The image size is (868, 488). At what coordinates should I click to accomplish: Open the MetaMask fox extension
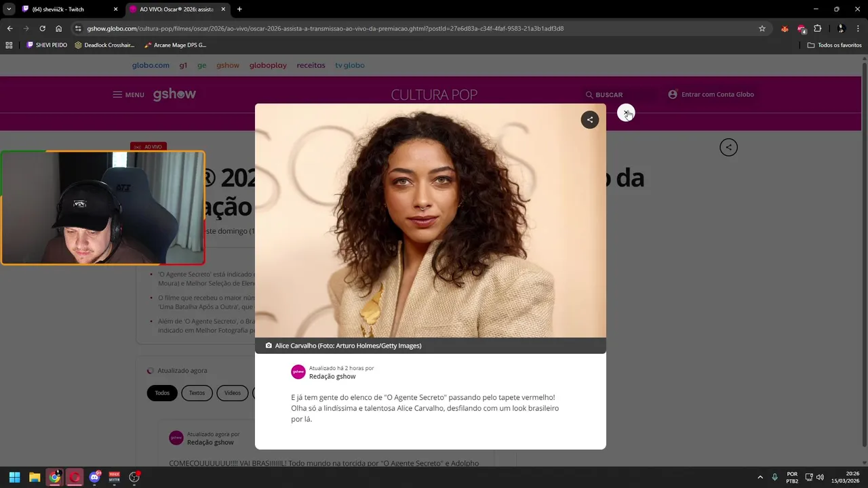click(x=785, y=28)
